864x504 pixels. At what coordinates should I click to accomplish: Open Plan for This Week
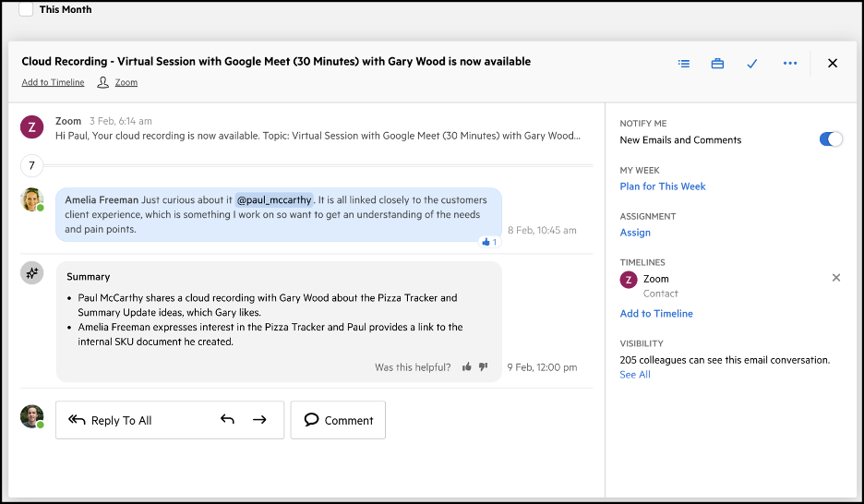pos(663,186)
